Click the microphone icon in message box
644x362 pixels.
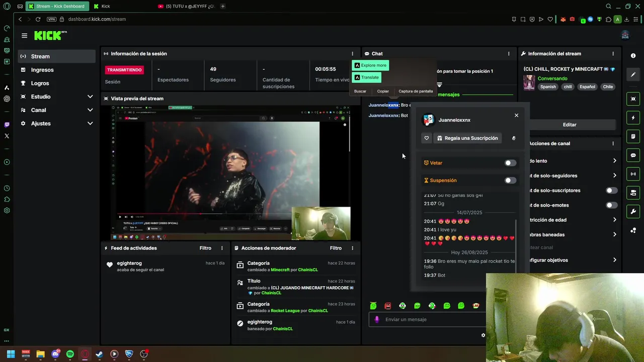(377, 319)
